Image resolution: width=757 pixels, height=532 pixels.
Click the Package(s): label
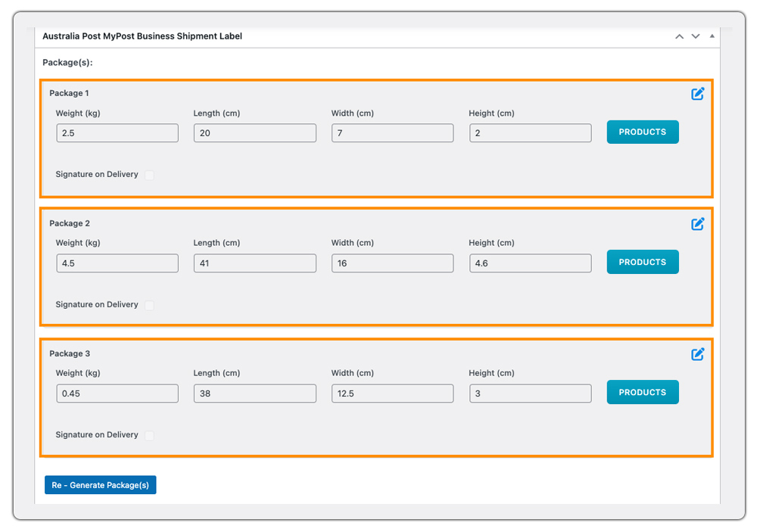(x=67, y=63)
